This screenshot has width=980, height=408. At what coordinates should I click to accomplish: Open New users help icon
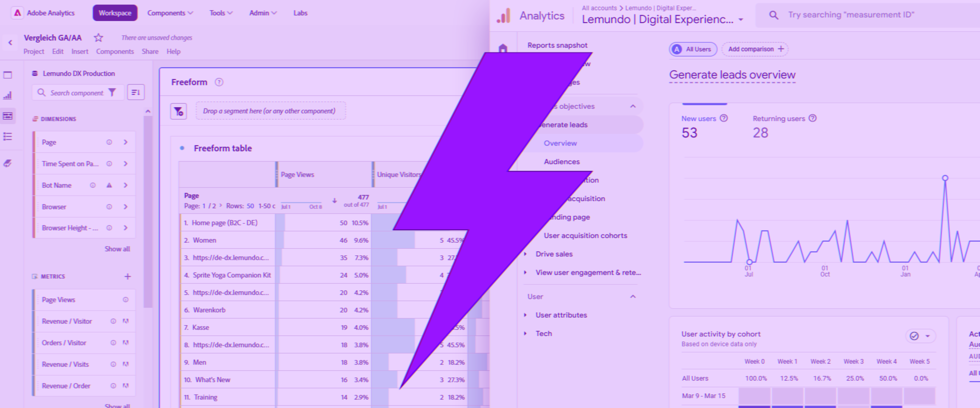(724, 118)
